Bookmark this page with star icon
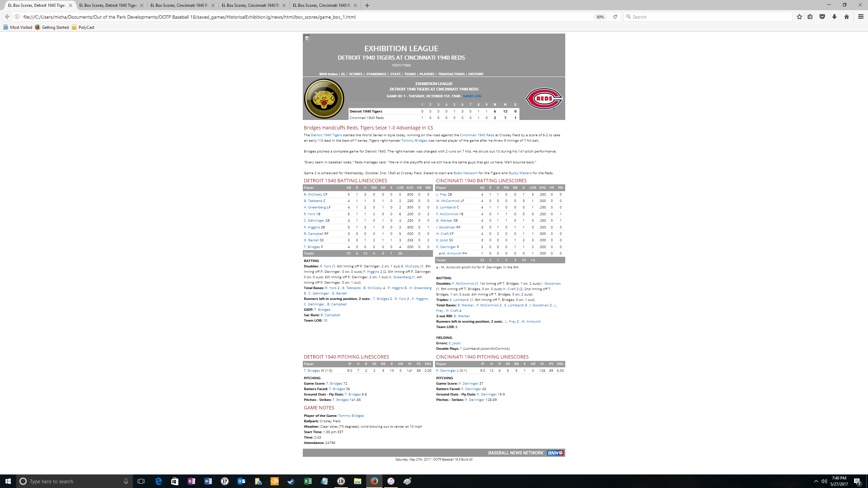 coord(800,17)
